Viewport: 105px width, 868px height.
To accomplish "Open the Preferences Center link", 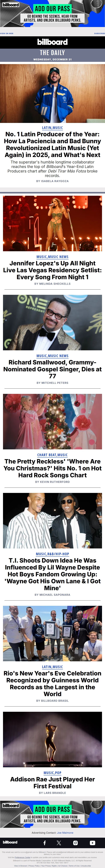I will 22,857.
